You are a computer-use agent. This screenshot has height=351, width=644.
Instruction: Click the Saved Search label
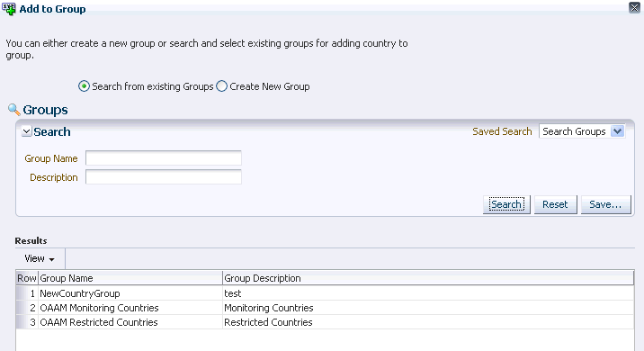502,131
